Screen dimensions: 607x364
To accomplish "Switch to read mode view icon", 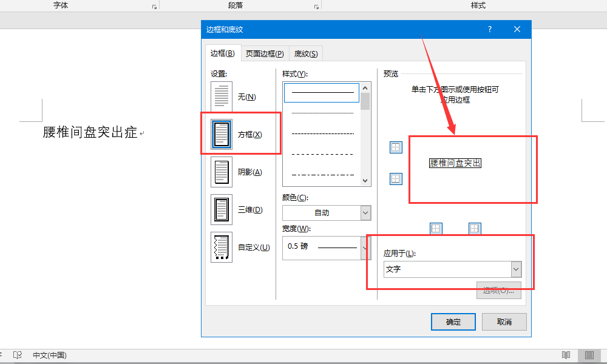I will [566, 355].
